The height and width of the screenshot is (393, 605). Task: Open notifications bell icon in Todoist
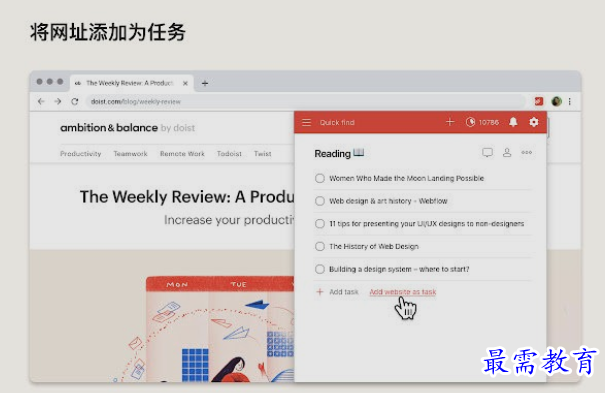point(513,122)
